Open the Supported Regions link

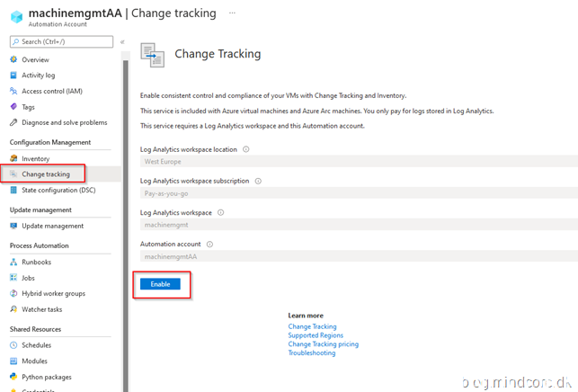(317, 335)
